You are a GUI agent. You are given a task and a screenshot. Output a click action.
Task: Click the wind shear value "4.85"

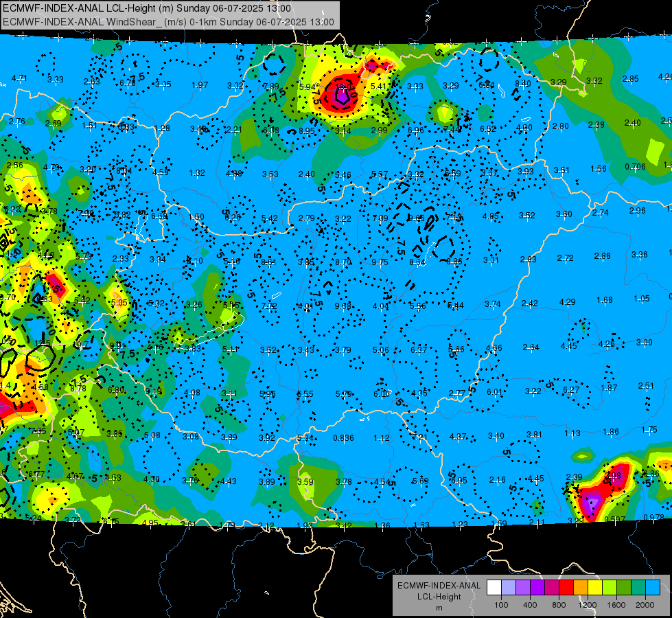(490, 216)
